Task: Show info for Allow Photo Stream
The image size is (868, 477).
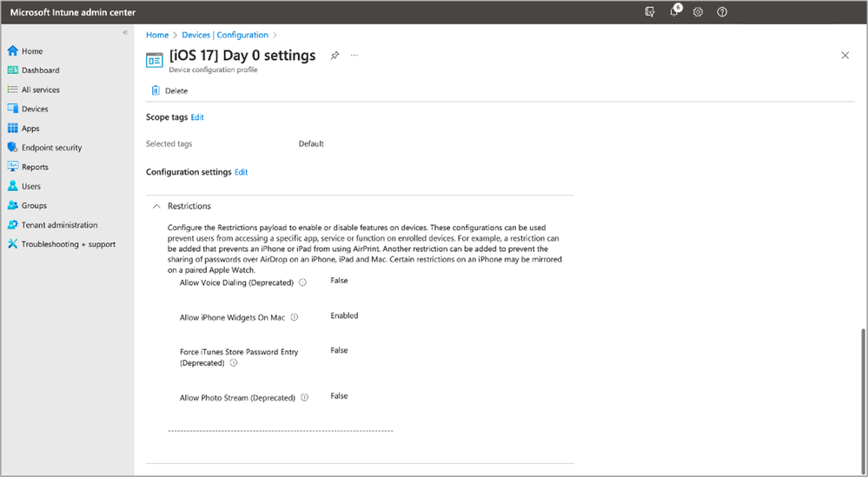Action: tap(304, 397)
